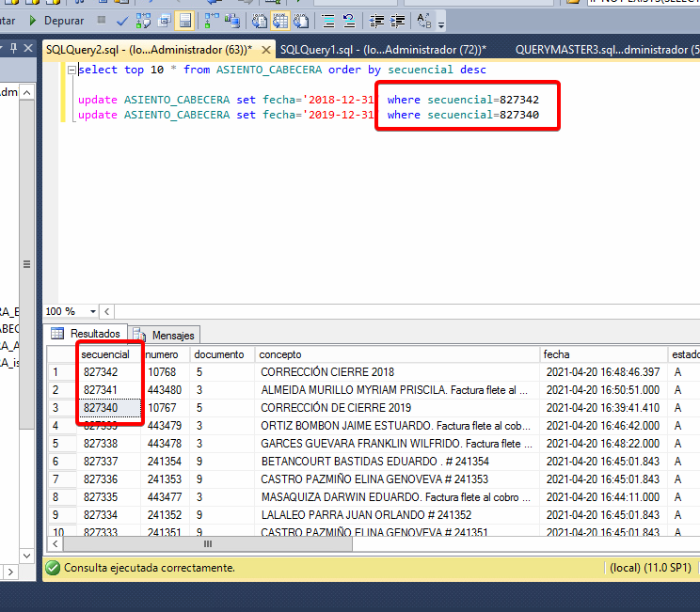
Task: Toggle Include Actual Execution Plan icon
Action: 212,21
